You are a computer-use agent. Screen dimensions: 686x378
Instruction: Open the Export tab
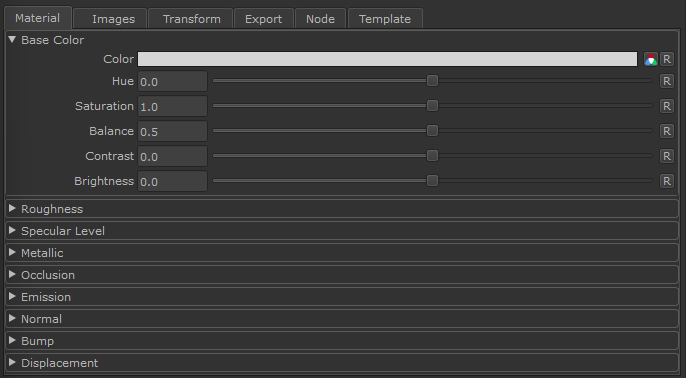264,19
